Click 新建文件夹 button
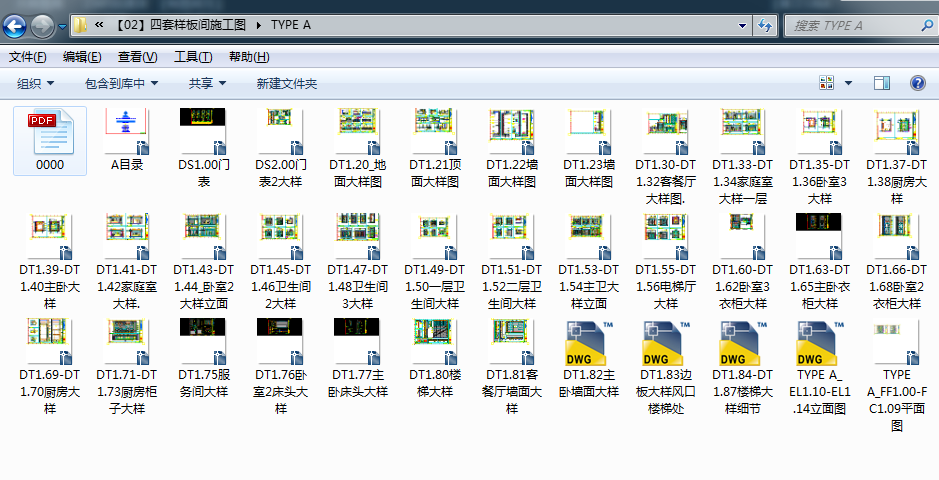 coord(287,84)
